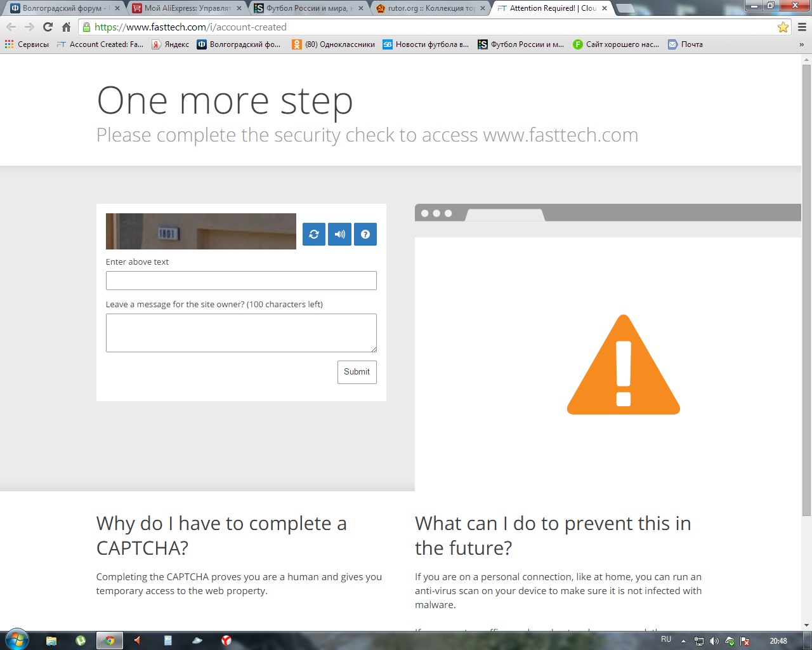Screen dimensions: 812x650
Task: Click the Show Desktop strip
Action: point(808,640)
